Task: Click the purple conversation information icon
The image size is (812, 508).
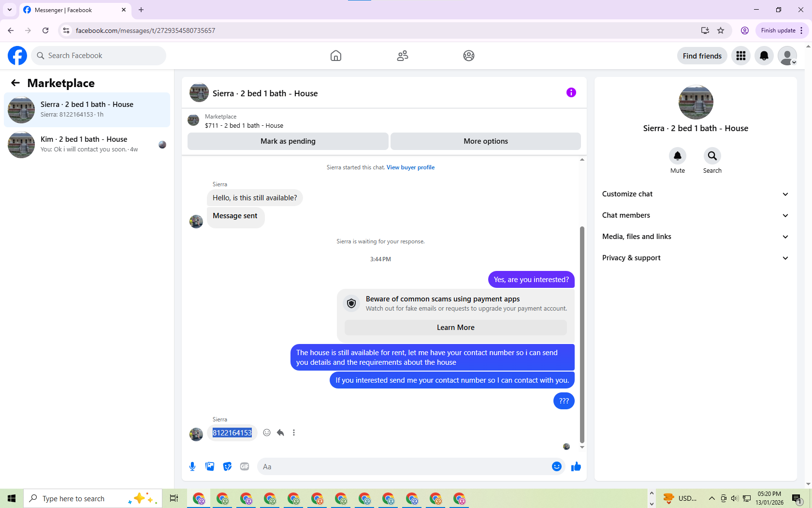Action: pos(571,92)
